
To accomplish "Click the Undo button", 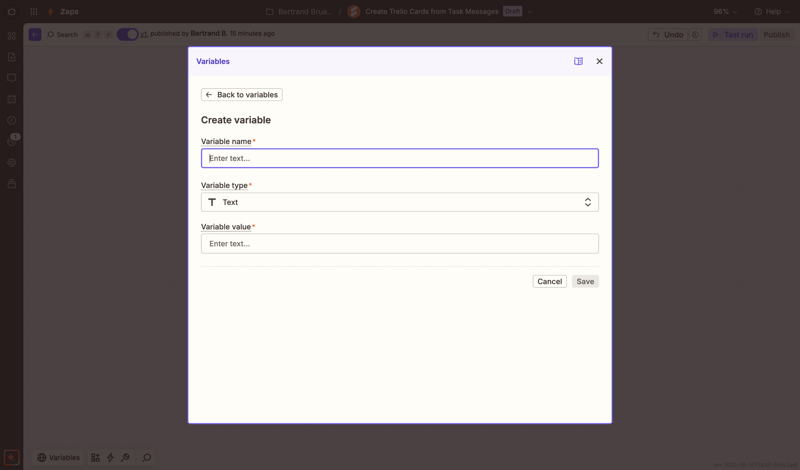I will (x=668, y=35).
